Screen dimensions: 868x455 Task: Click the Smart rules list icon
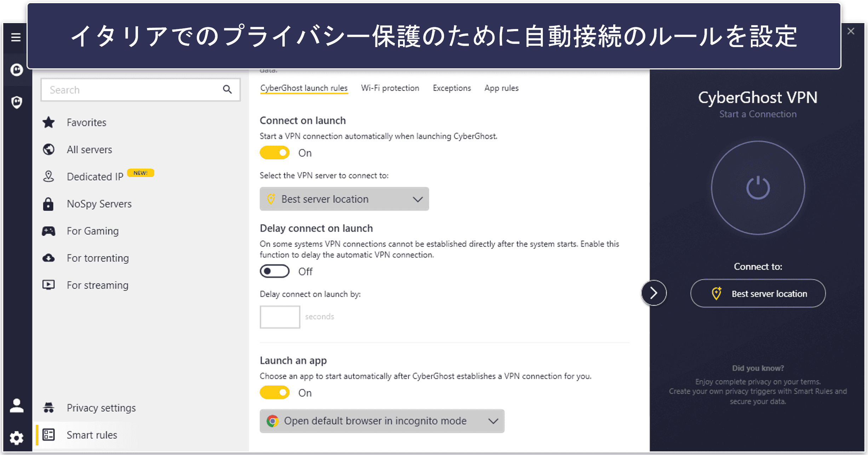[x=48, y=434]
